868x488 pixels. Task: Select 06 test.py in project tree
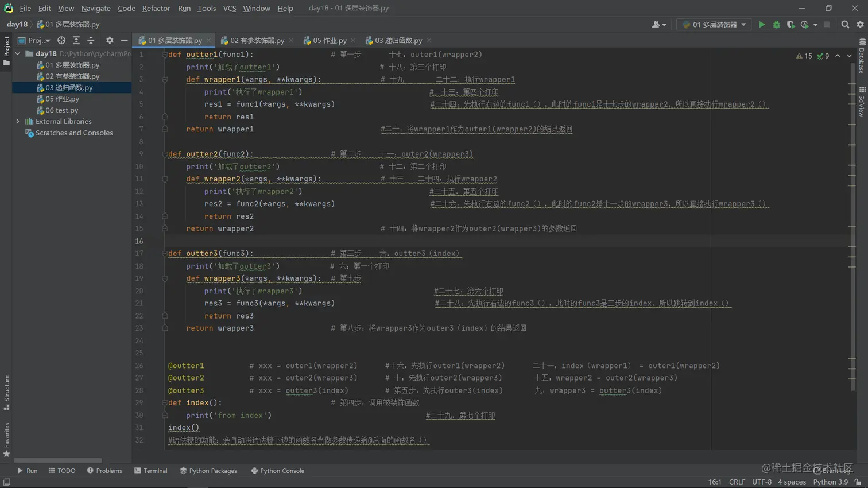point(57,110)
